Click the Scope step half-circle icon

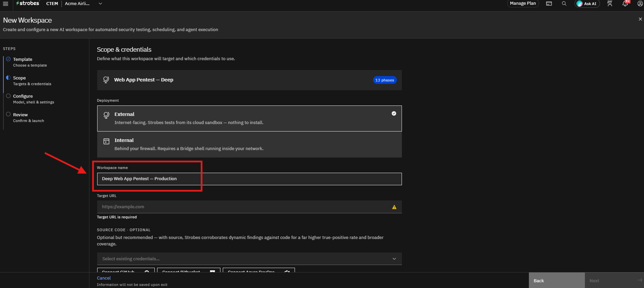tap(8, 77)
